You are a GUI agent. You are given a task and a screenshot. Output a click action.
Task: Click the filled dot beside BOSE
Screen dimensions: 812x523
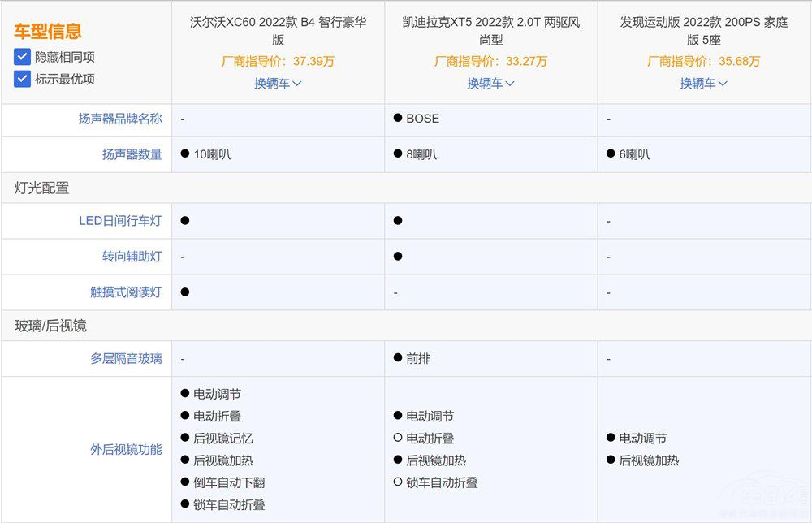tap(398, 119)
